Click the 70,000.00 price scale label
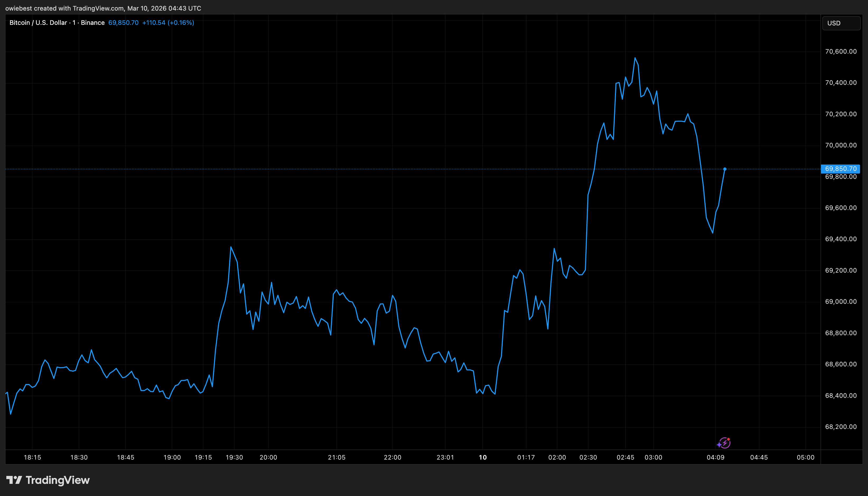This screenshot has height=496, width=868. (x=841, y=145)
